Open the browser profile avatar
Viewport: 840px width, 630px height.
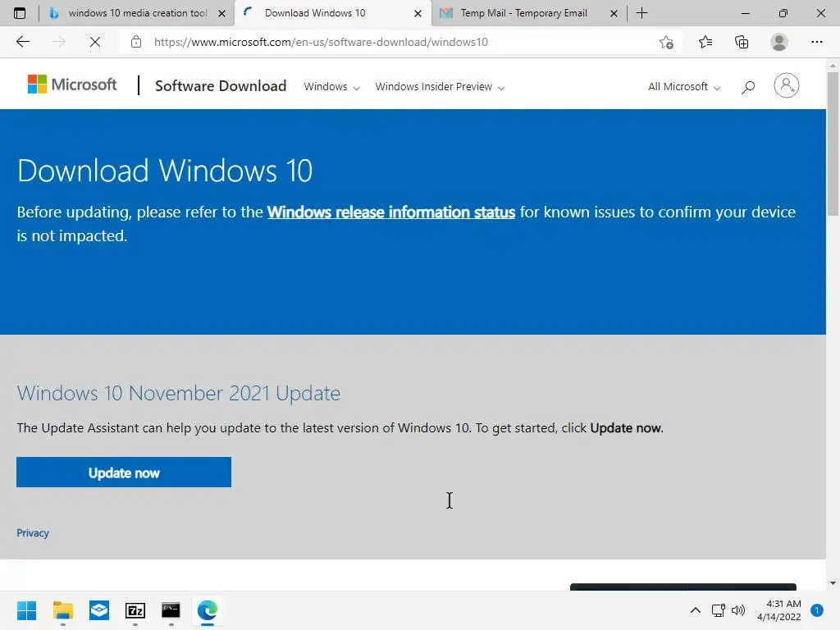779,42
